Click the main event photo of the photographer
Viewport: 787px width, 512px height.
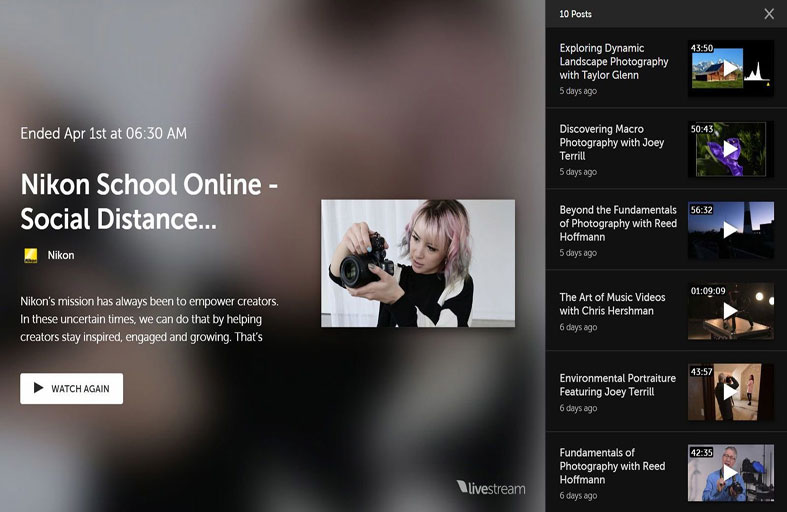click(418, 263)
